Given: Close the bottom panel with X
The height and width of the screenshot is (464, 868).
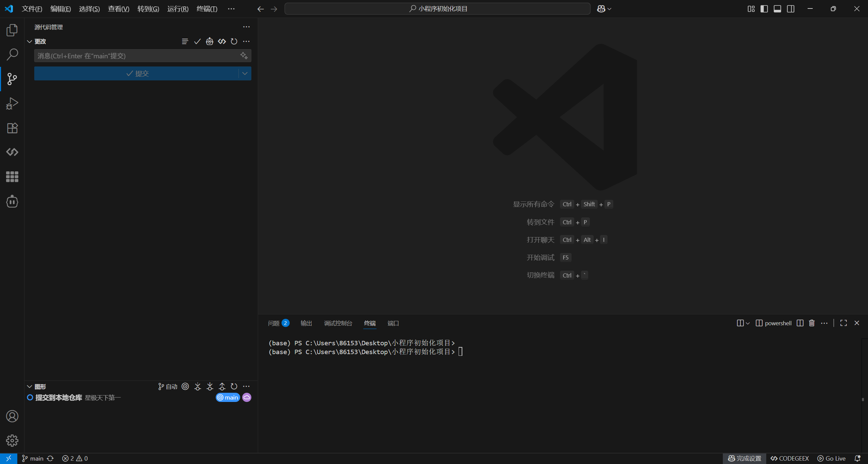Looking at the screenshot, I should (857, 323).
